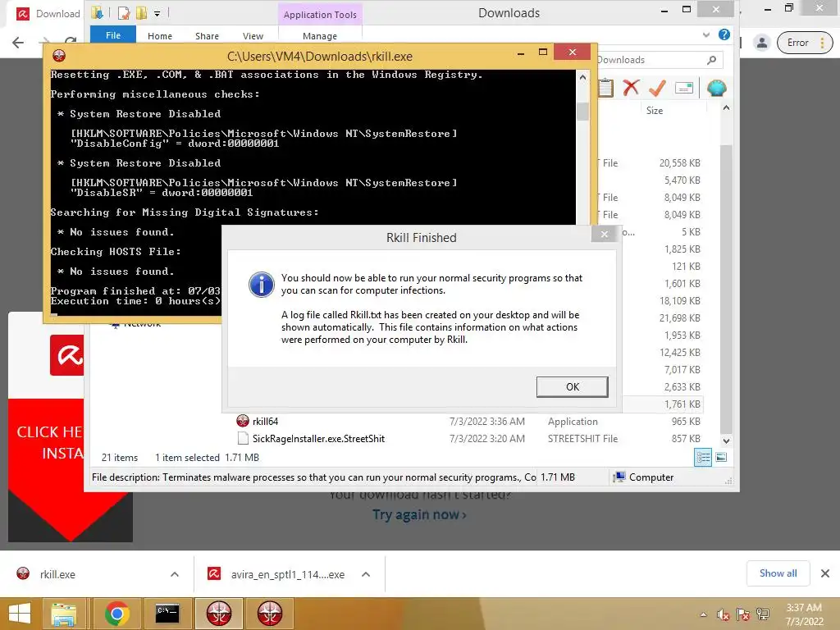This screenshot has width=840, height=630.
Task: Click the new folder icon in the quick access toolbar
Action: click(x=141, y=12)
